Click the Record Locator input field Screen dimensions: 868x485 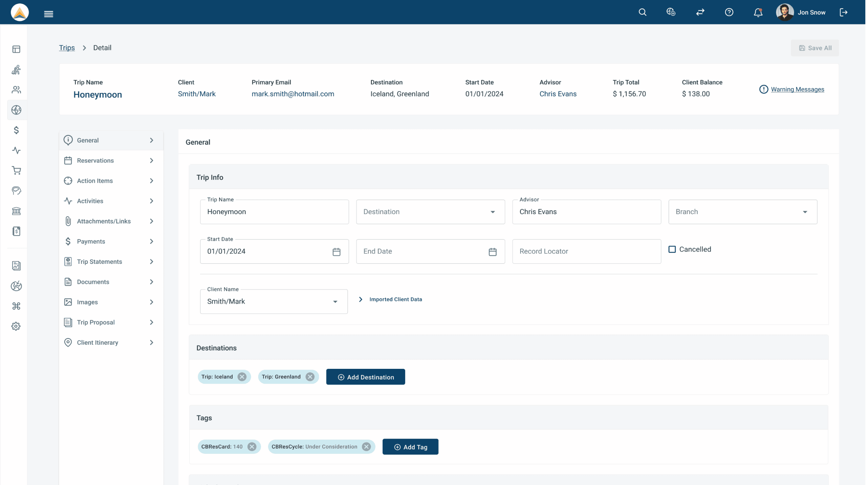pyautogui.click(x=586, y=252)
